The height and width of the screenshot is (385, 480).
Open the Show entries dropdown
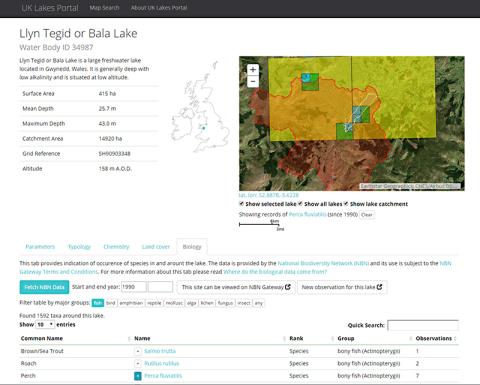[x=45, y=324]
